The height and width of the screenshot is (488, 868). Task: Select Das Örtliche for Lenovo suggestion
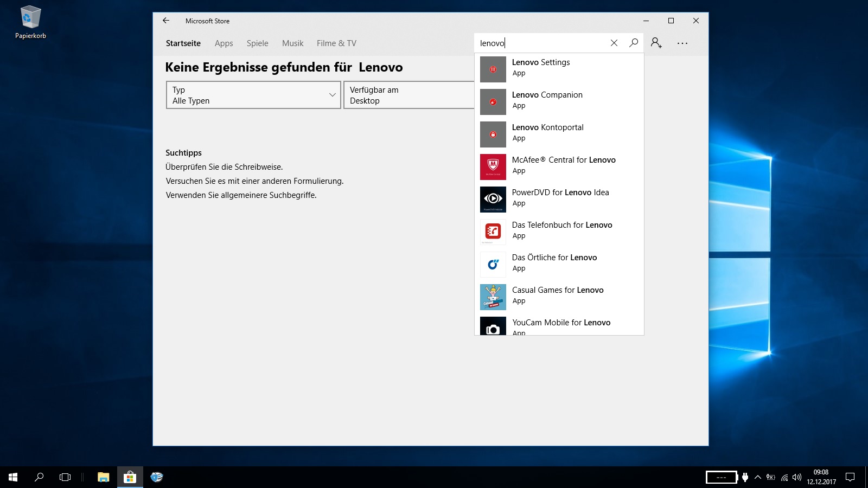554,258
